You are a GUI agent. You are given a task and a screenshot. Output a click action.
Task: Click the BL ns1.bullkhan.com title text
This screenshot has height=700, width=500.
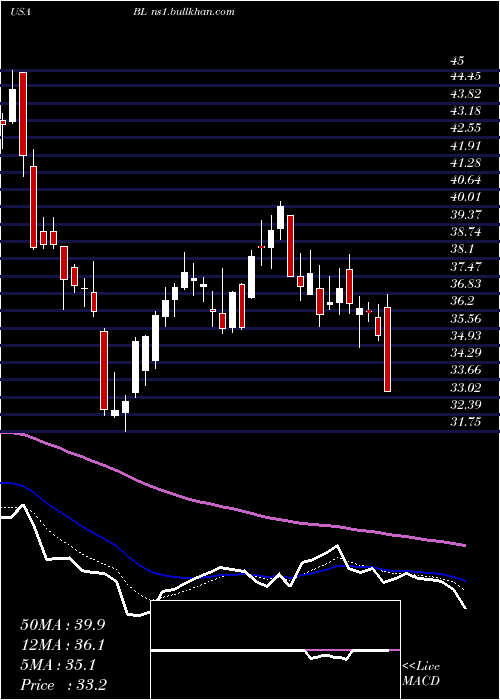[x=183, y=12]
